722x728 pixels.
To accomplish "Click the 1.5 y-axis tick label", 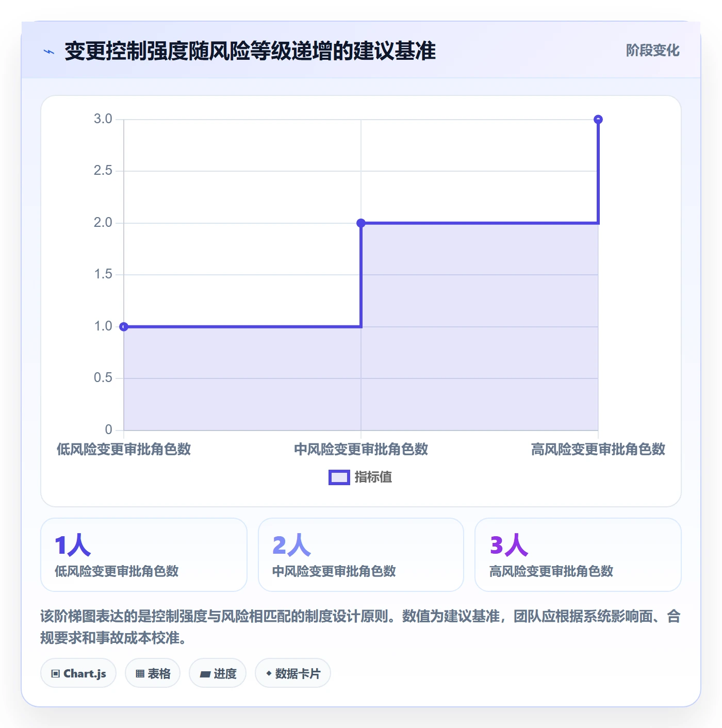I will click(103, 274).
